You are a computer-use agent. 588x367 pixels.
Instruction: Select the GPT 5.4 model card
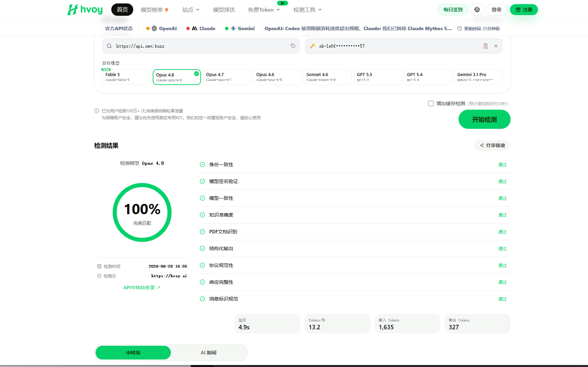click(x=428, y=77)
